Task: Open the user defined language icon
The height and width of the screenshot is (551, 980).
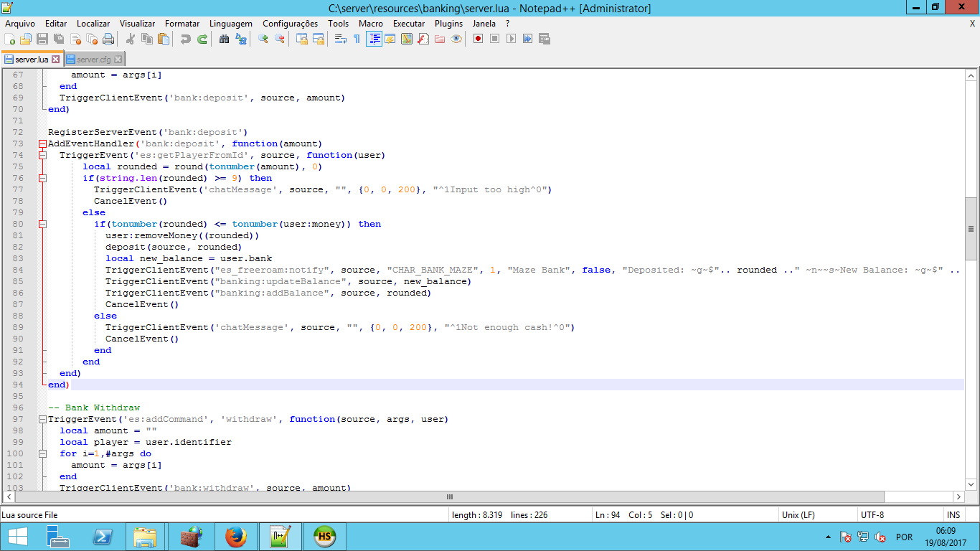Action: 390,39
